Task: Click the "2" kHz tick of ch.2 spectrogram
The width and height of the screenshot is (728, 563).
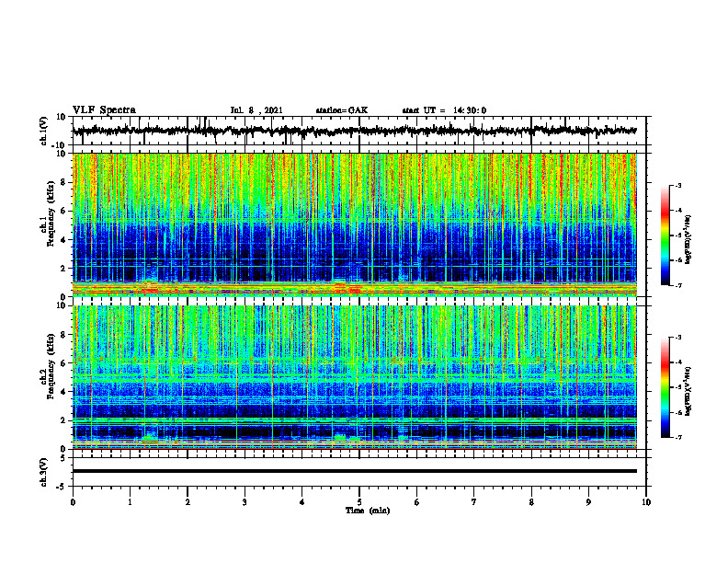Action: [63, 420]
